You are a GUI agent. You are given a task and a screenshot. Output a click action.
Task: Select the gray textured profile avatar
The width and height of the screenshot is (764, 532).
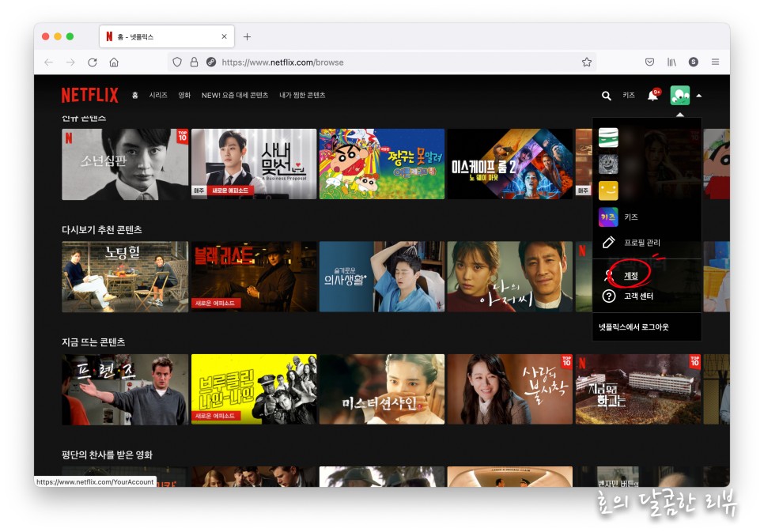[608, 164]
